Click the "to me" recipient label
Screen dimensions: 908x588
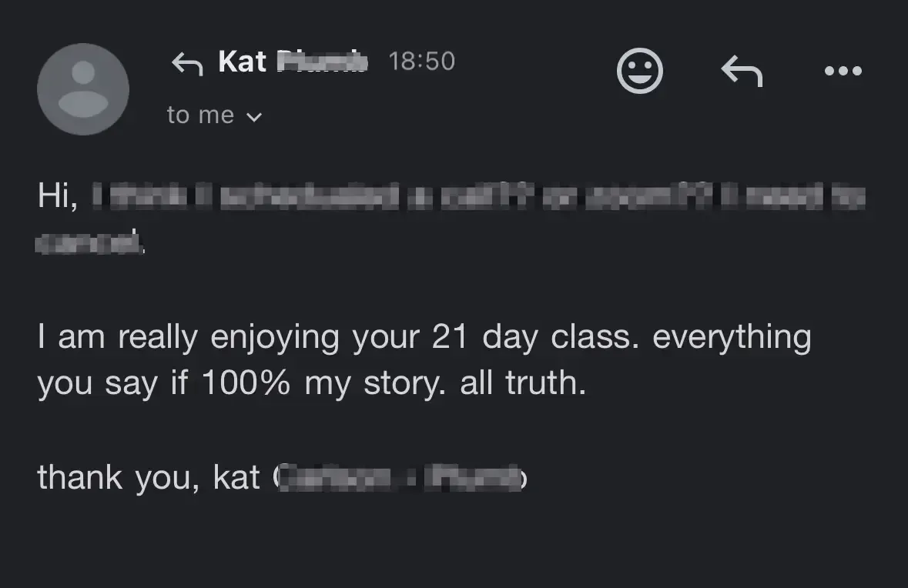pos(200,115)
